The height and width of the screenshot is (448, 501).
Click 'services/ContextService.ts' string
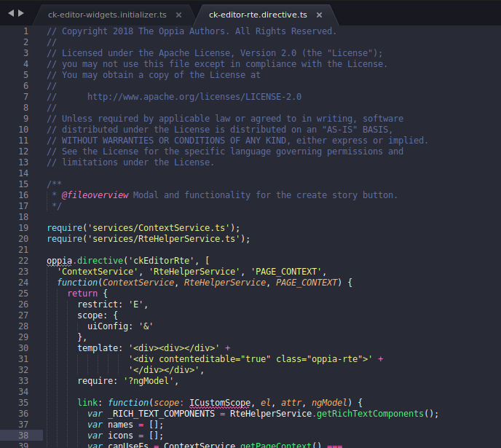click(x=159, y=228)
